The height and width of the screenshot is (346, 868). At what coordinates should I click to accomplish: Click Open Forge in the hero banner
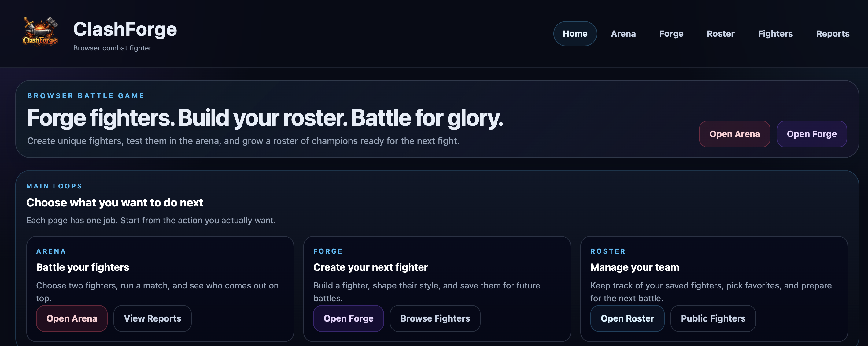tap(812, 134)
